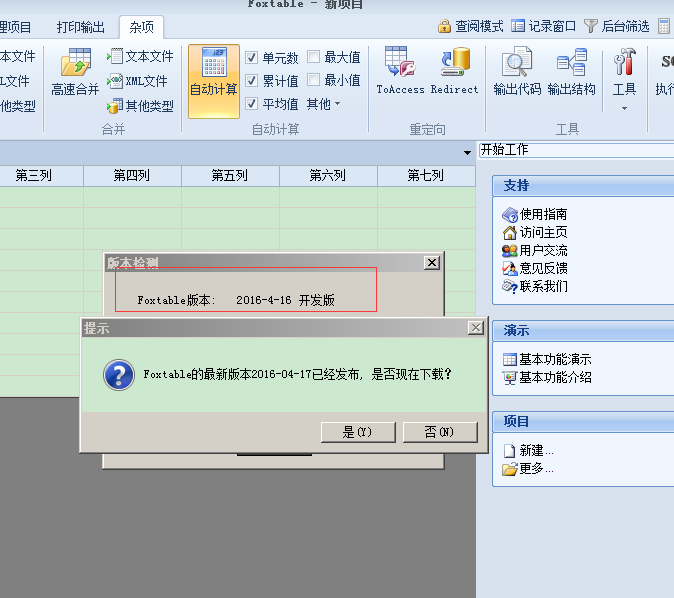Uncheck the 平均值 checkbox
Viewport: 674px width, 598px height.
click(251, 104)
